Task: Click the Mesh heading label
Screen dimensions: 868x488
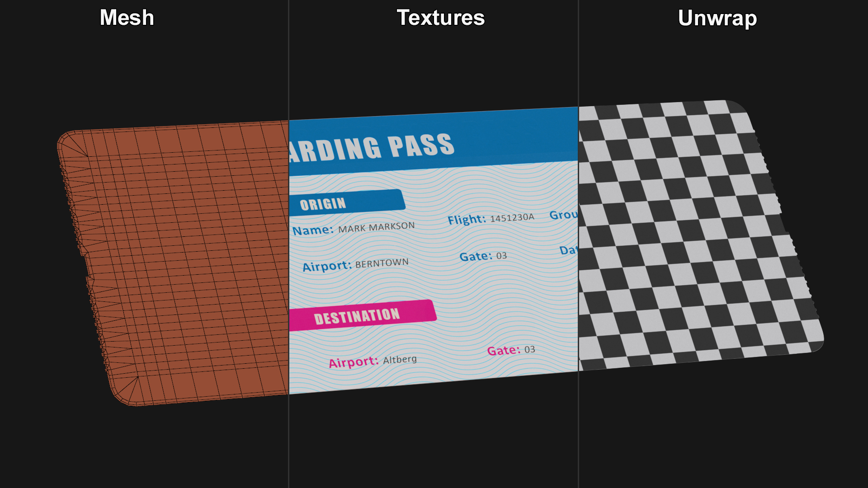Action: (x=127, y=18)
